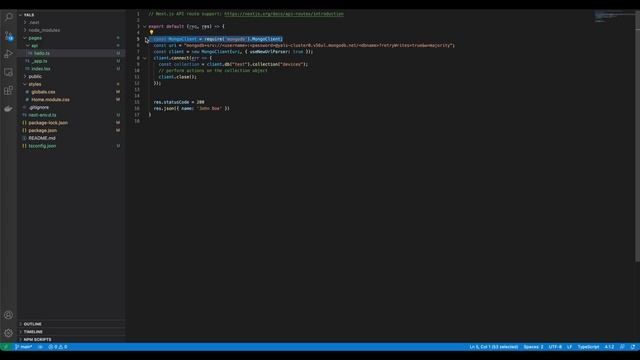Screen dimensions: 640x360
Task: Expand the .next folder
Action: point(71,22)
